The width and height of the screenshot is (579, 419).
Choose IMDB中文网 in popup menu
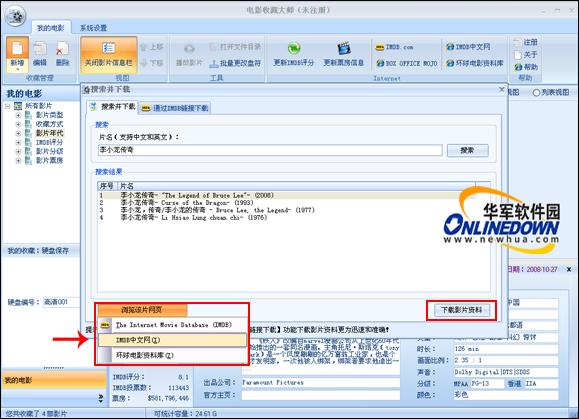(x=172, y=340)
